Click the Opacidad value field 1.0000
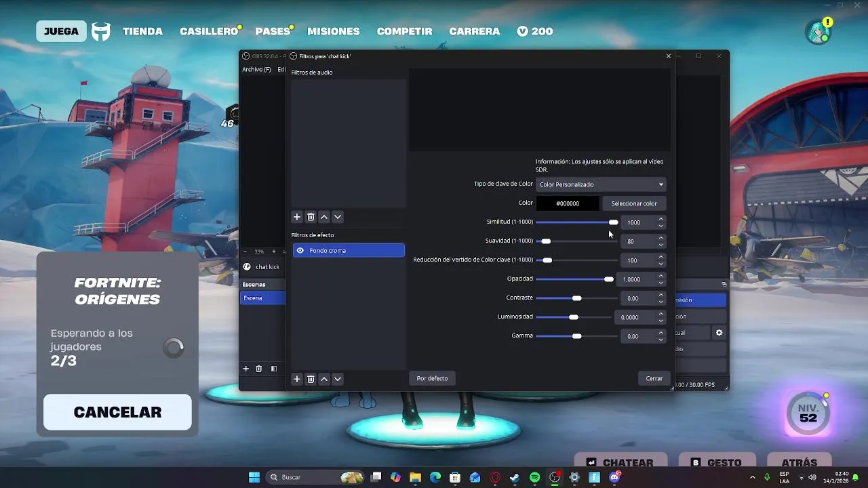The image size is (868, 488). [636, 279]
